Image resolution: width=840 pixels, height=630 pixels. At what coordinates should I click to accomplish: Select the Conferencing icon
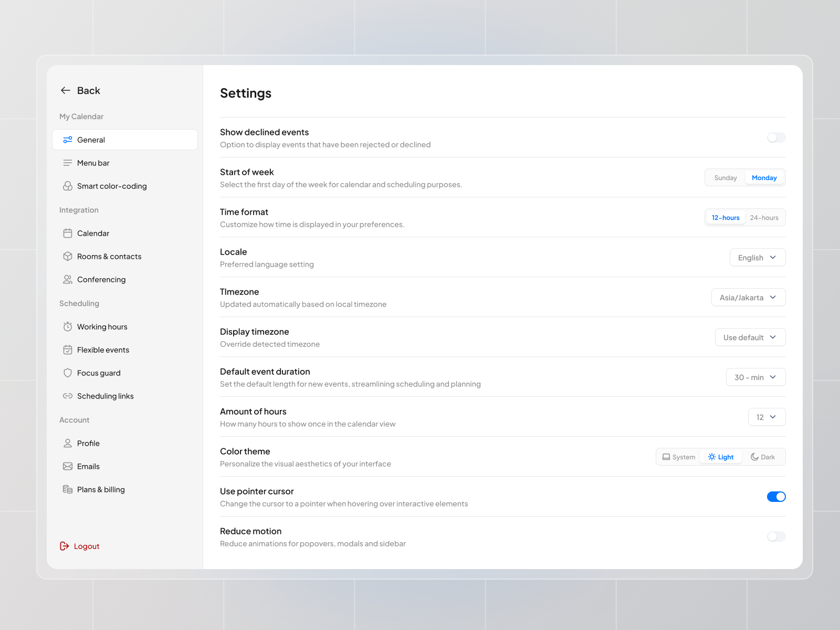67,279
